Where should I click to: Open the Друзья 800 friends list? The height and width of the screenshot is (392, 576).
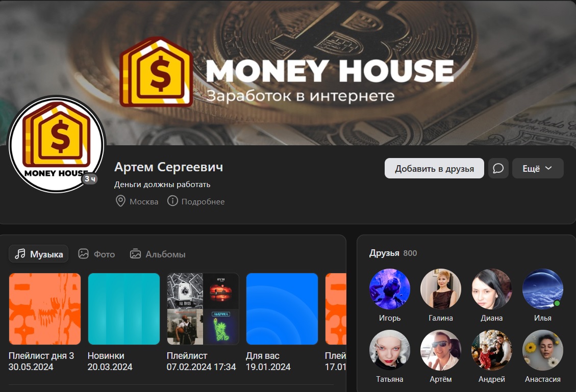[393, 253]
